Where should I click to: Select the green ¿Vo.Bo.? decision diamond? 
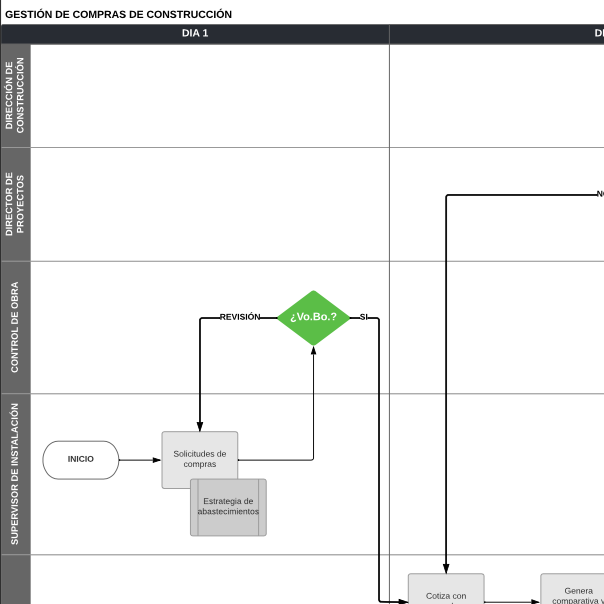coord(313,318)
